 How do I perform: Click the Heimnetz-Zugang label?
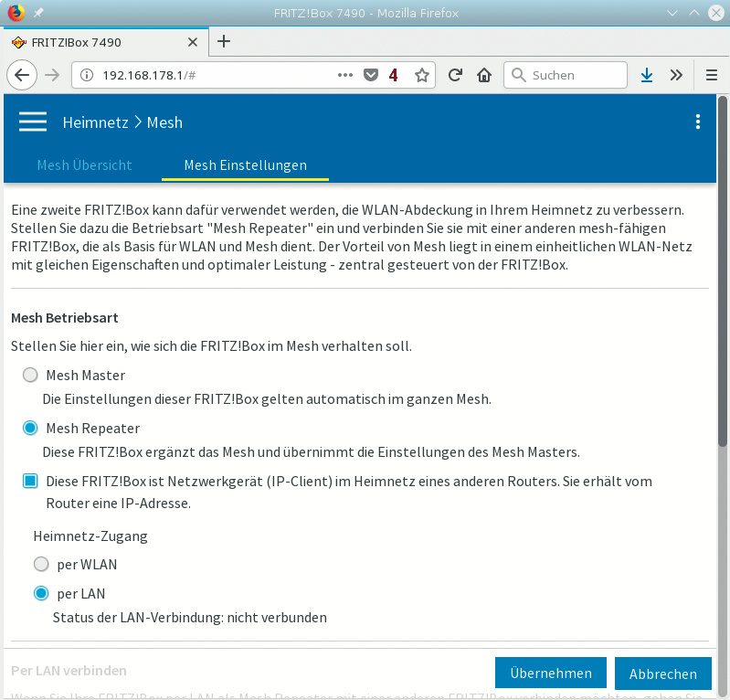tap(90, 536)
